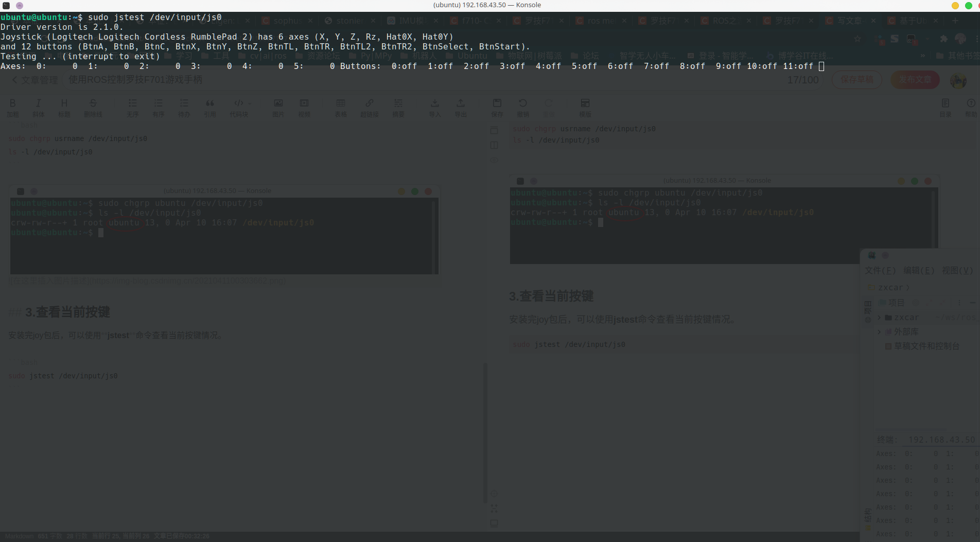Click the user avatar in the editor header

(958, 80)
